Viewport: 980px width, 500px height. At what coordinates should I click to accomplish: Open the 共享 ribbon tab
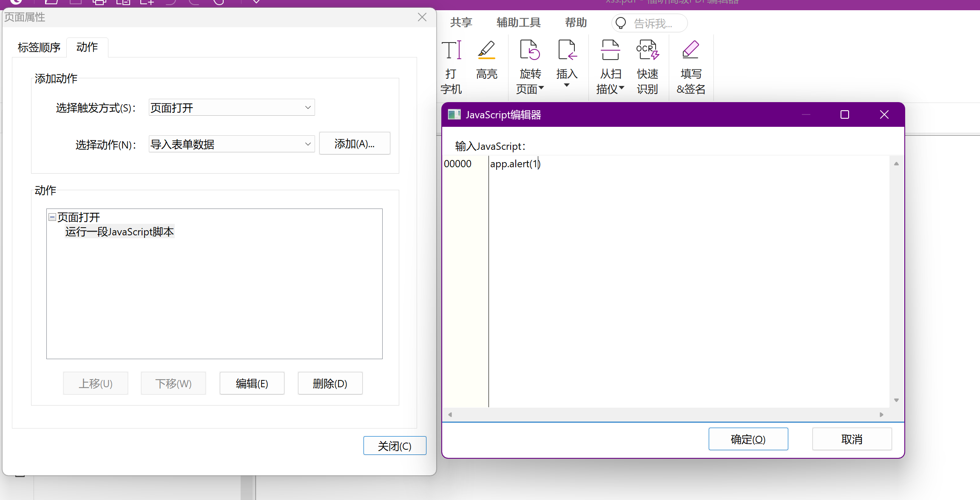point(461,23)
